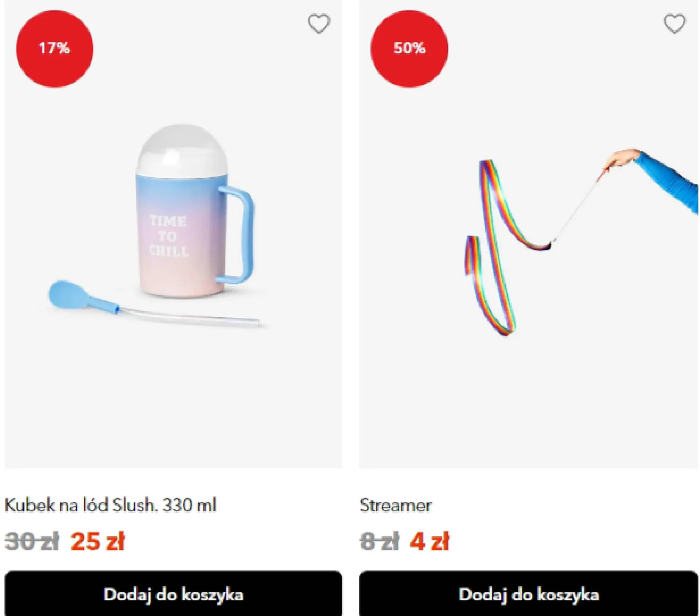Click the sale price 4 zł

tap(429, 541)
